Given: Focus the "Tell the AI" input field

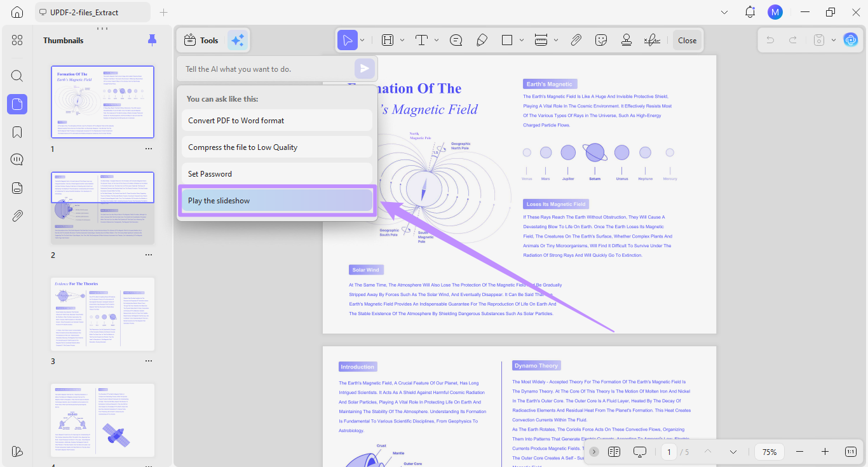Looking at the screenshot, I should tap(266, 69).
